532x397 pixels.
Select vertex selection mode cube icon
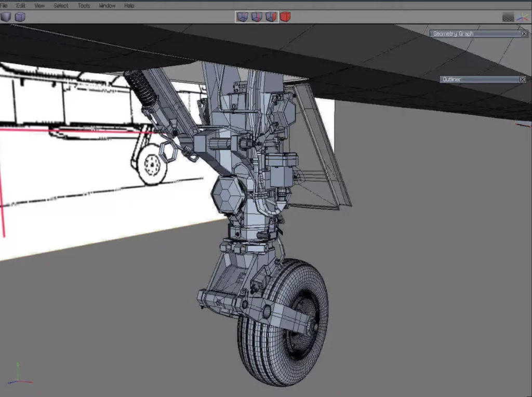(242, 17)
